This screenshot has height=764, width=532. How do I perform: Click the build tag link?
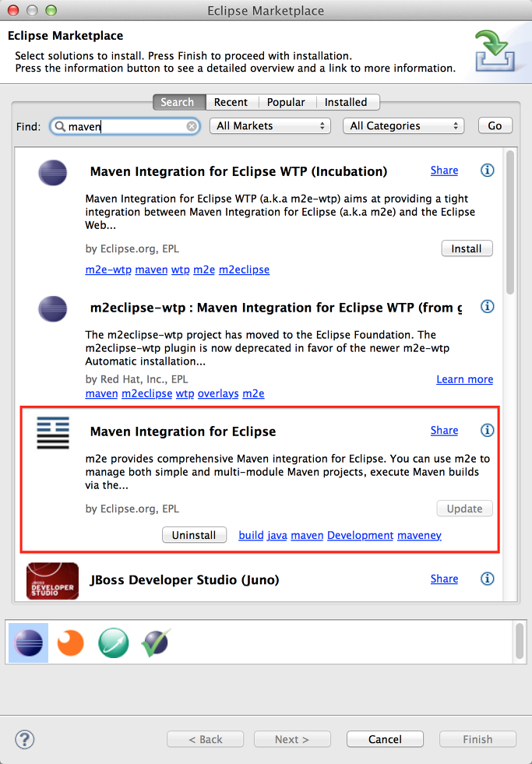[251, 535]
